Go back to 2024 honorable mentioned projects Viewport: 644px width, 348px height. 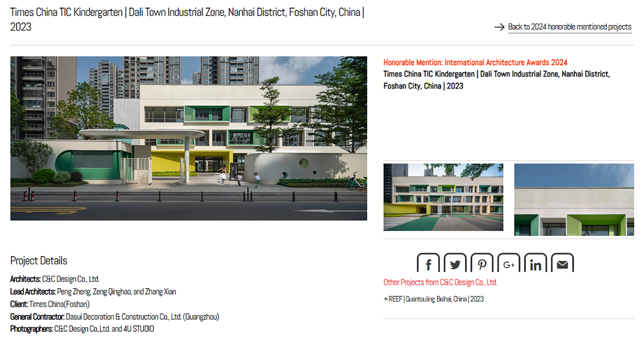click(570, 27)
